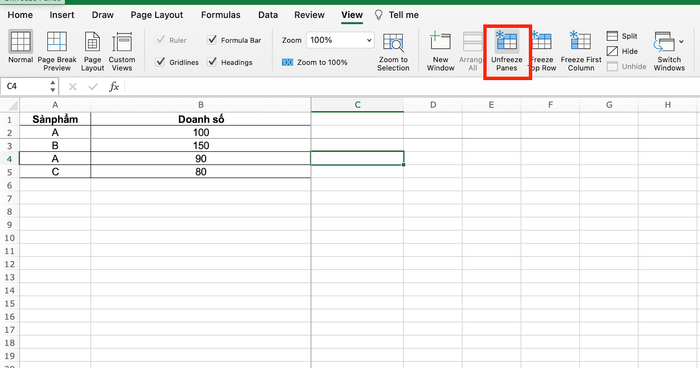Click Freeze First Column
The height and width of the screenshot is (368, 700).
(x=581, y=51)
